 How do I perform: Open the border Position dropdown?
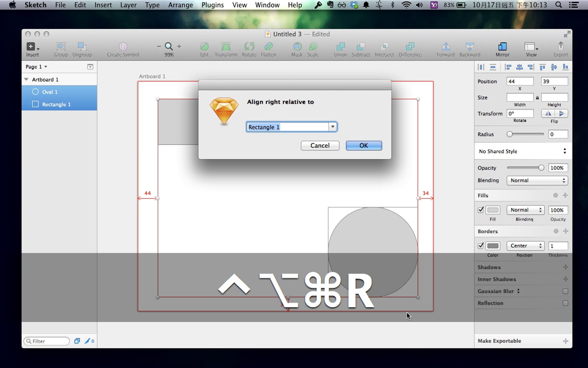coord(526,246)
